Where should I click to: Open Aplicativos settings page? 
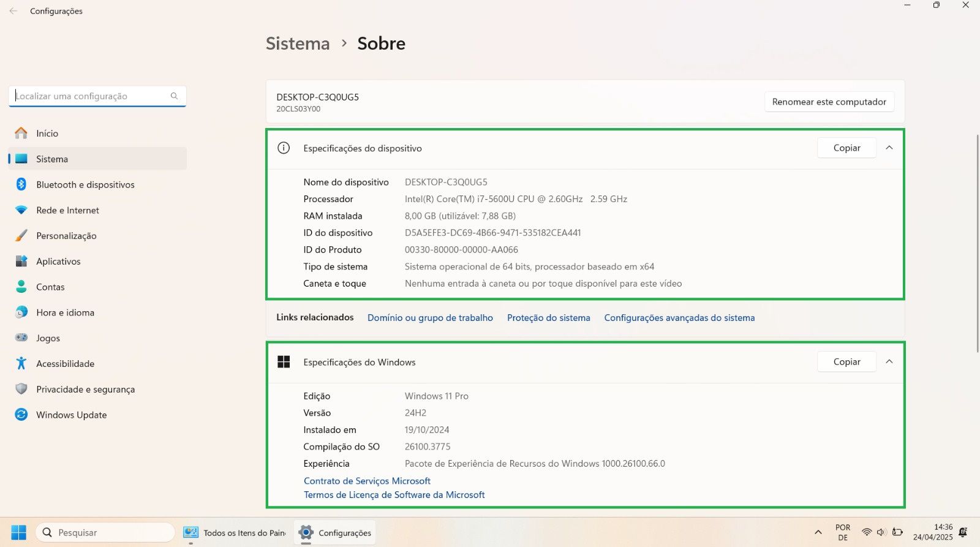[x=97, y=261]
